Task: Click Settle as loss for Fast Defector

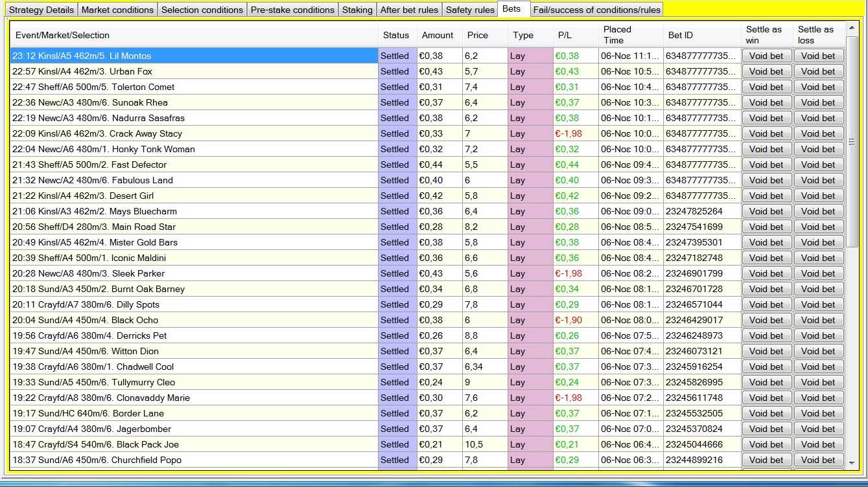Action: click(x=819, y=164)
